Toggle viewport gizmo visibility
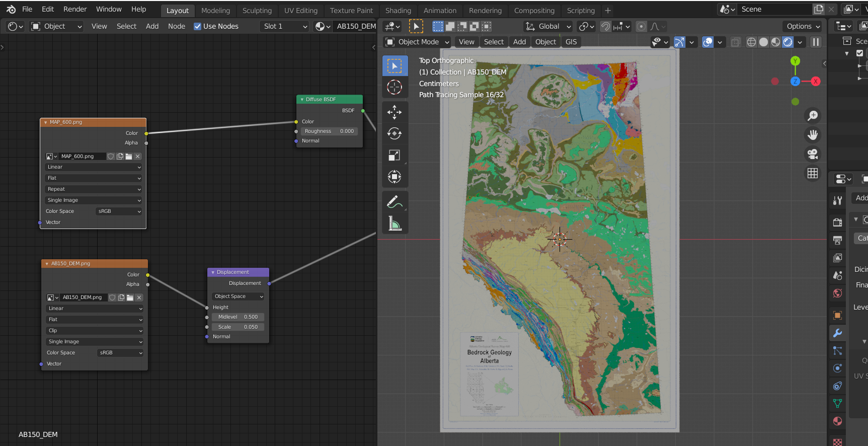Image resolution: width=868 pixels, height=446 pixels. pos(679,42)
